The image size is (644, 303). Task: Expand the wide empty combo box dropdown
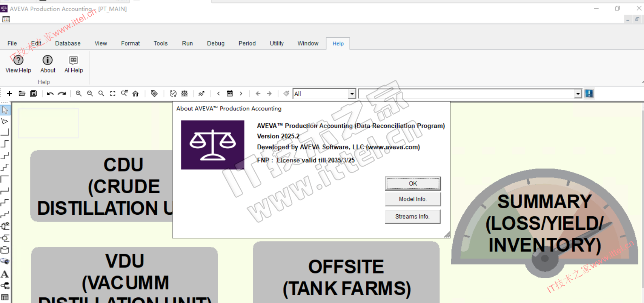[x=578, y=94]
